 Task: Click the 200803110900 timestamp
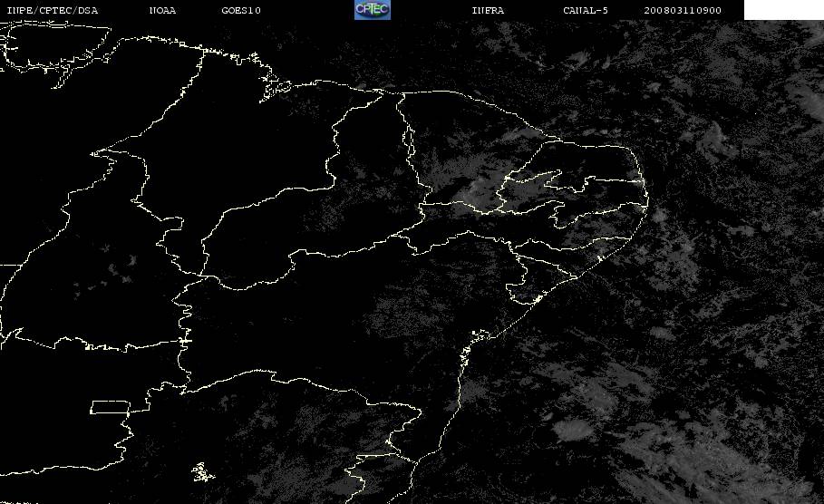(683, 10)
